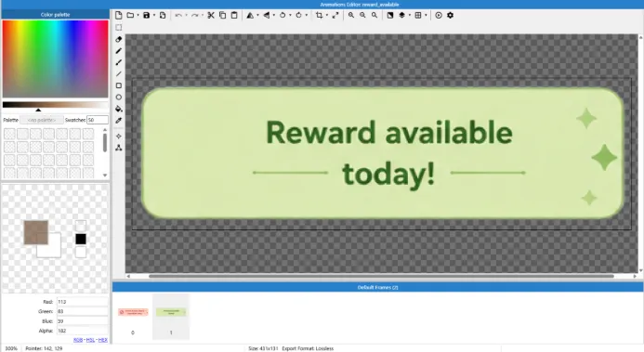Click the Red value field

82,302
